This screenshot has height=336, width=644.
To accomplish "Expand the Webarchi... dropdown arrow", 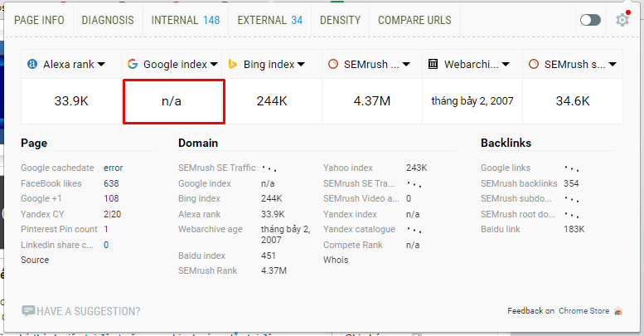I will (x=506, y=65).
